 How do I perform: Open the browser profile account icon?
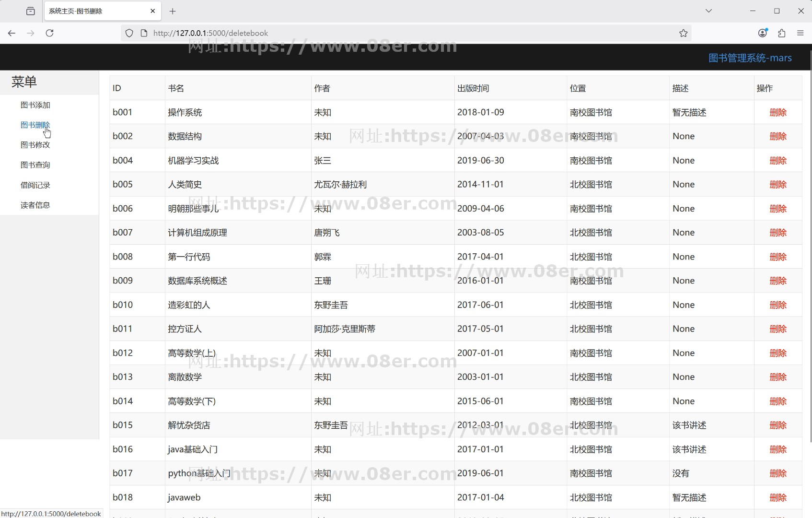(x=763, y=33)
